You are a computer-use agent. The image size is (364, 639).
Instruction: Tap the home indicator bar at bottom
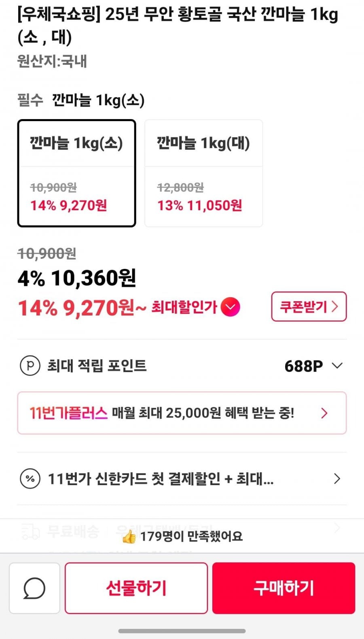pyautogui.click(x=182, y=631)
